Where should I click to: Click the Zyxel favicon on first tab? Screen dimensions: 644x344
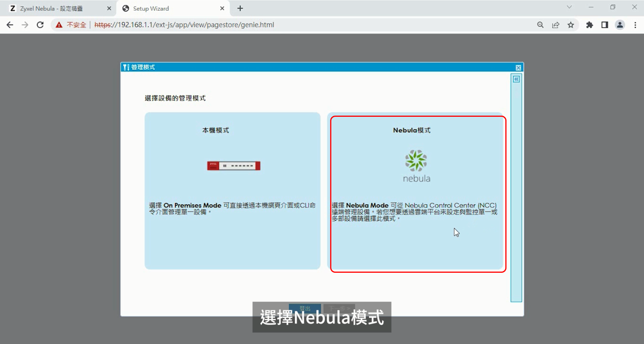13,8
